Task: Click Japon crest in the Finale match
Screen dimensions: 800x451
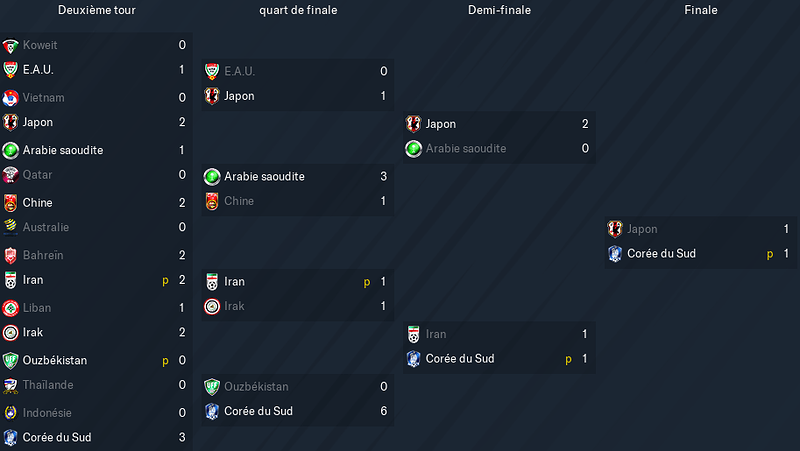Action: pos(615,229)
